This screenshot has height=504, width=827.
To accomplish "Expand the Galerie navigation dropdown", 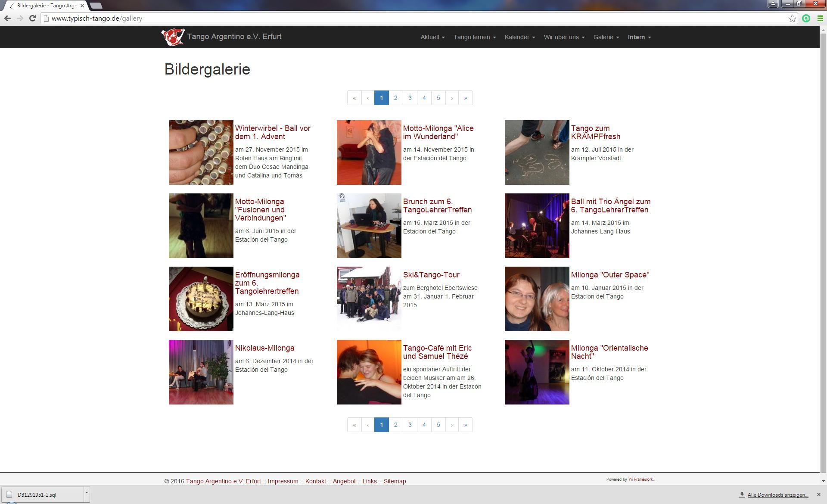I will 606,37.
